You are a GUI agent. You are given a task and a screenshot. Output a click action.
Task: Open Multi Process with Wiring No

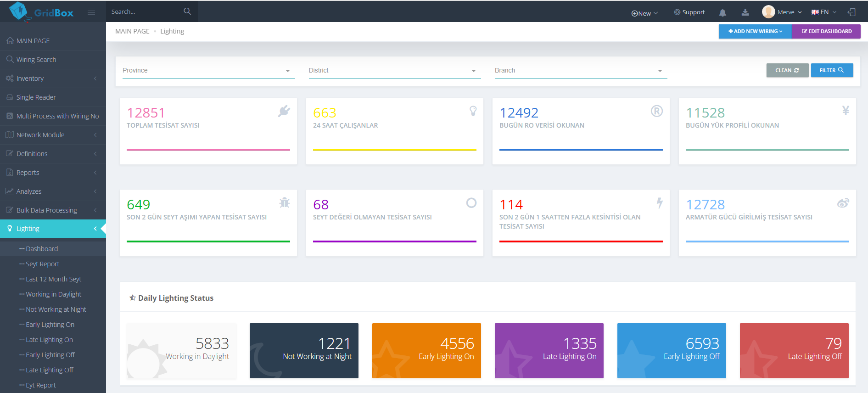coord(53,116)
